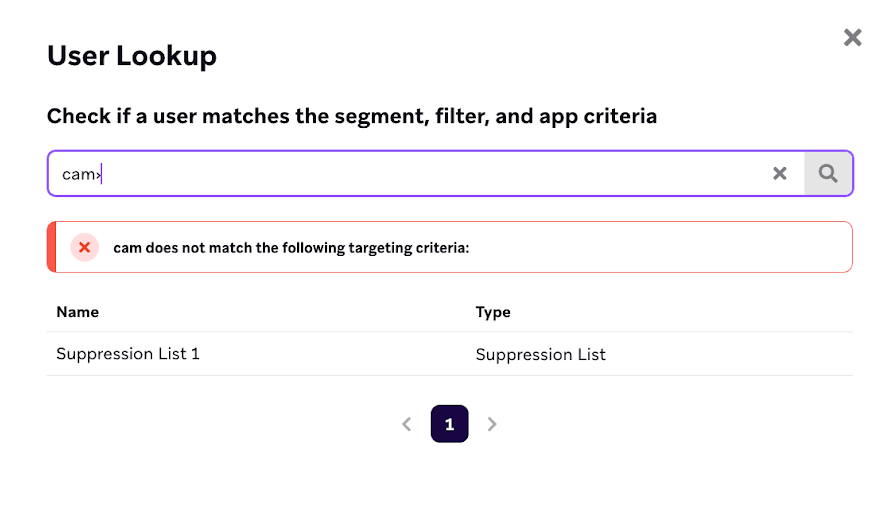Click the magnifying glass search button
The image size is (886, 509).
point(828,174)
